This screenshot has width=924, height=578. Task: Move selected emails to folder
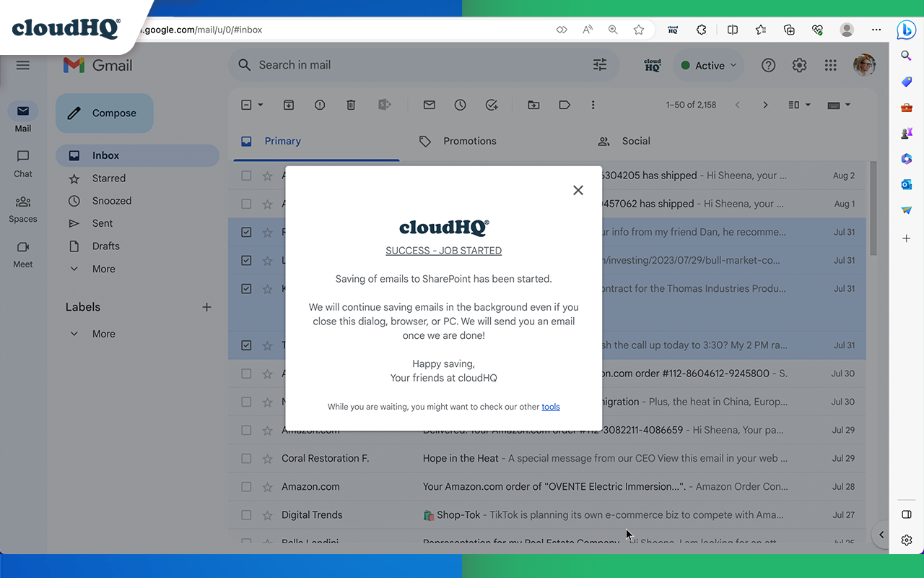533,105
